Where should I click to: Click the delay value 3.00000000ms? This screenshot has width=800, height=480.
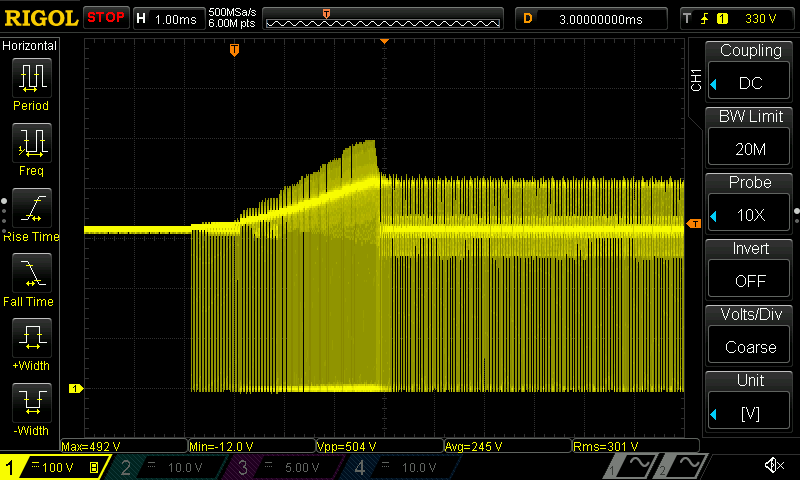601,19
